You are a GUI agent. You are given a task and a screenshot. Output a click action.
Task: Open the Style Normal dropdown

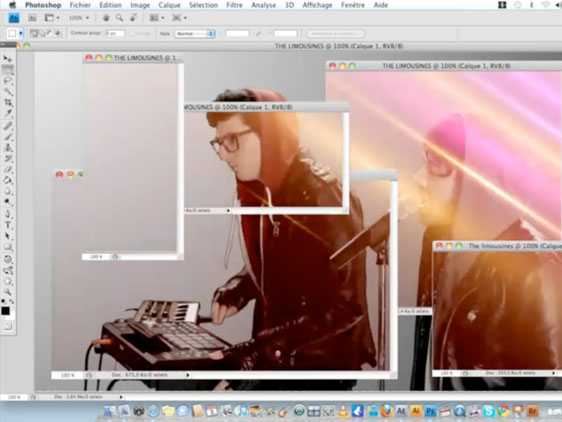195,34
